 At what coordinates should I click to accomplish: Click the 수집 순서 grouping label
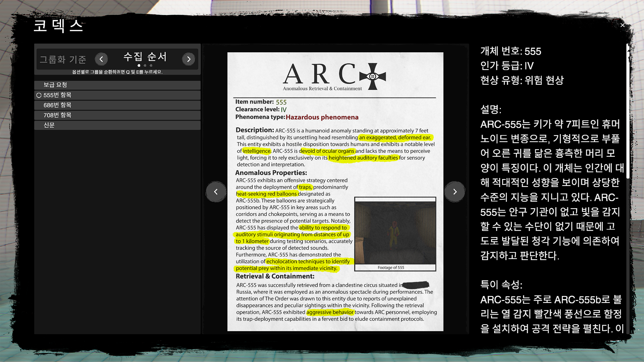(145, 57)
